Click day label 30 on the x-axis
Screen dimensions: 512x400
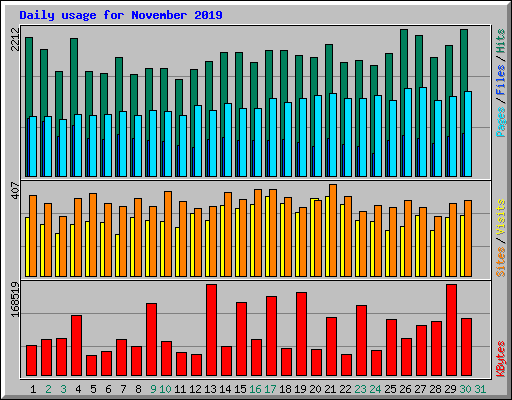point(465,389)
